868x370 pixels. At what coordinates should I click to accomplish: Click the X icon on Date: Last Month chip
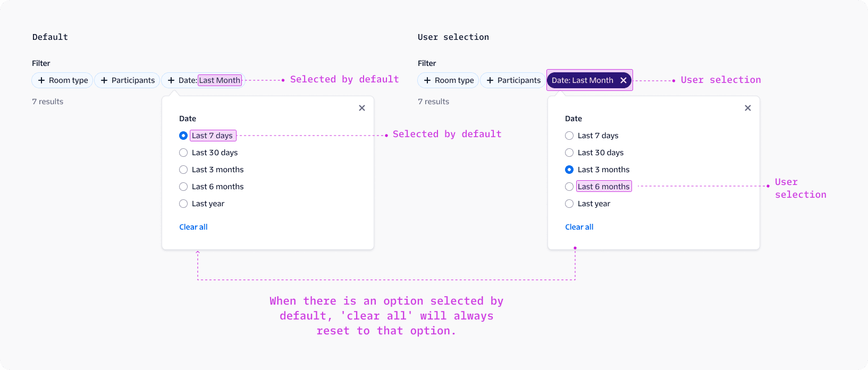click(623, 80)
